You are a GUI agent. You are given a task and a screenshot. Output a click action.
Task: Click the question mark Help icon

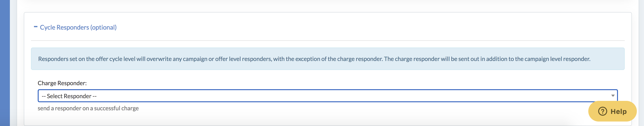602,111
